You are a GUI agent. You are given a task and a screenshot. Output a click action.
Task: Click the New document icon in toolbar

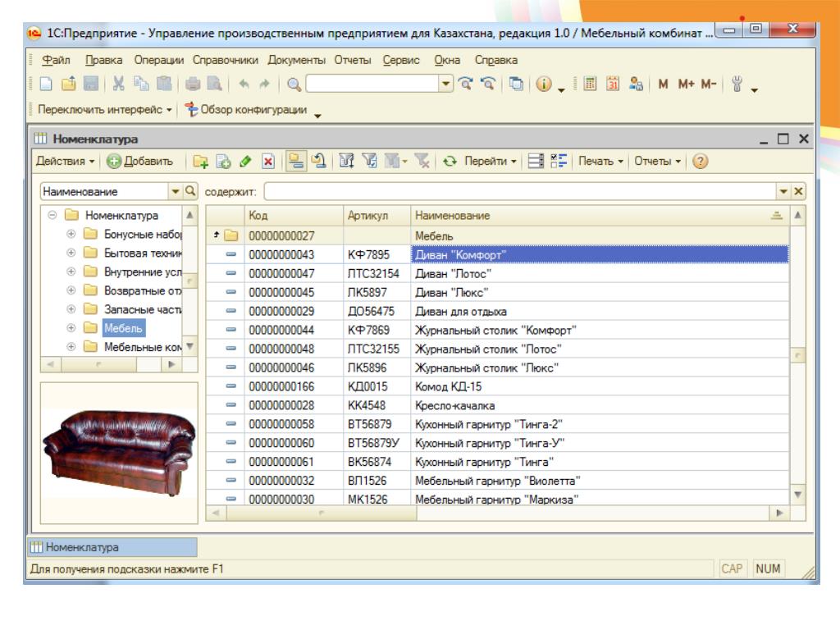47,84
